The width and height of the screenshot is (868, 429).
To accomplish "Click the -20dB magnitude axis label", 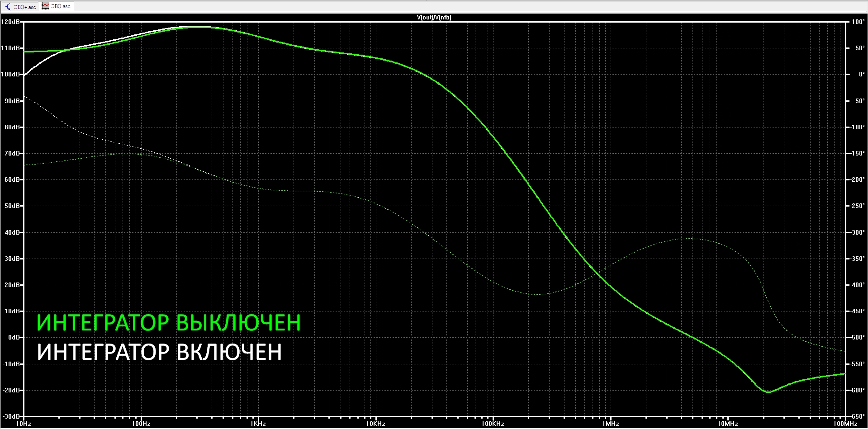I will (x=11, y=390).
